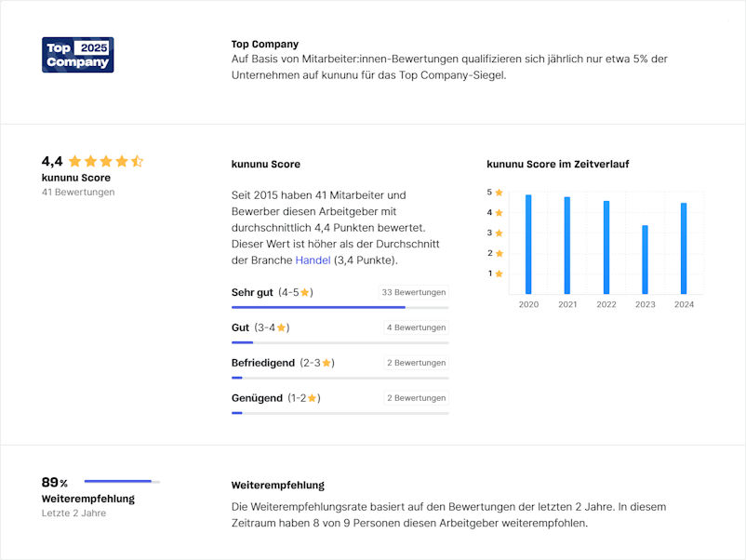This screenshot has height=560, width=746.
Task: Click the Sehr gut rating progress bar
Action: 340,307
